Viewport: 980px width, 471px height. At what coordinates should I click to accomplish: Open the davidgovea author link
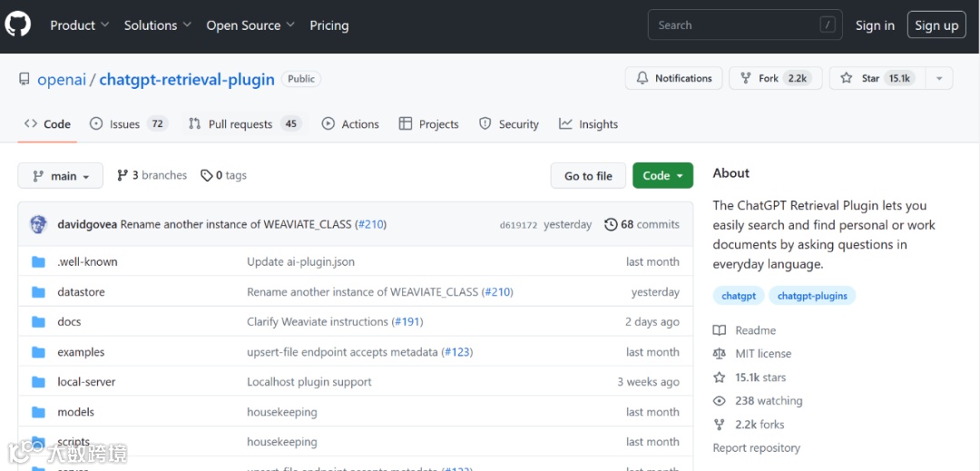point(87,224)
